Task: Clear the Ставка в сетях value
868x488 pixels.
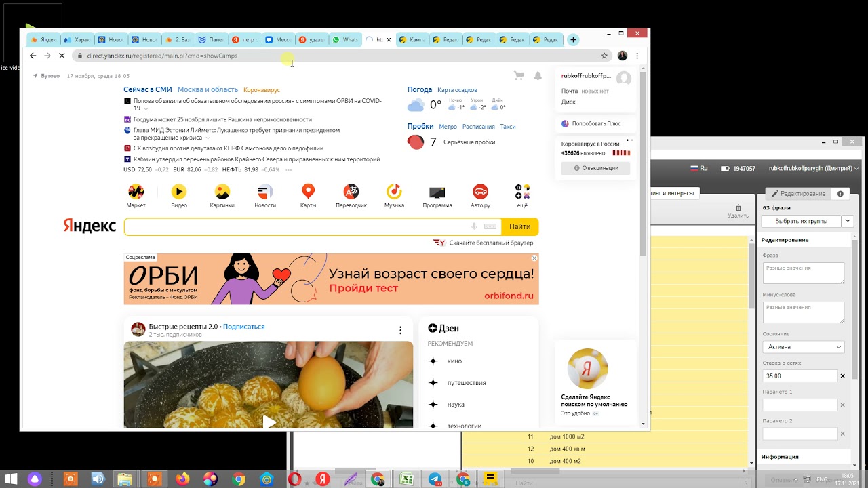Action: click(x=843, y=376)
